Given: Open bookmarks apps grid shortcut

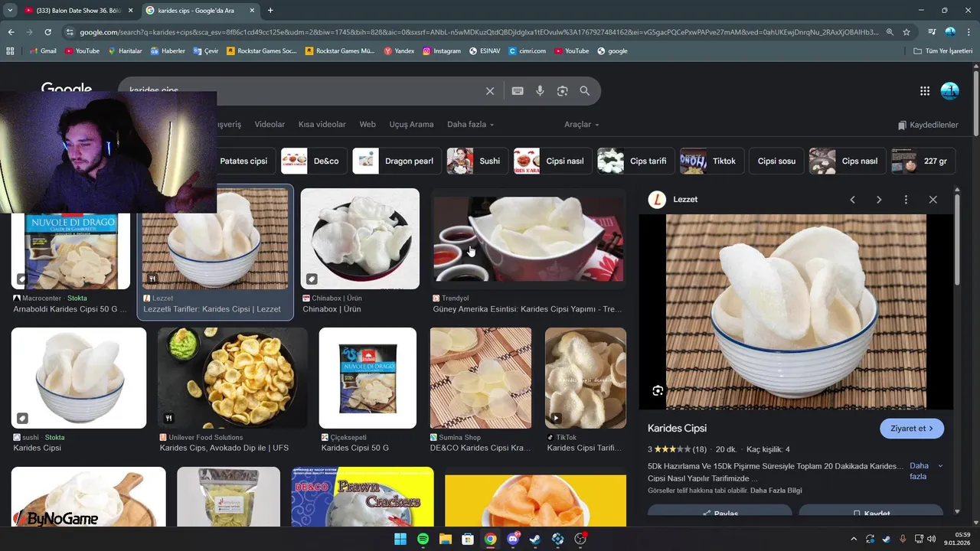Looking at the screenshot, I should [10, 51].
